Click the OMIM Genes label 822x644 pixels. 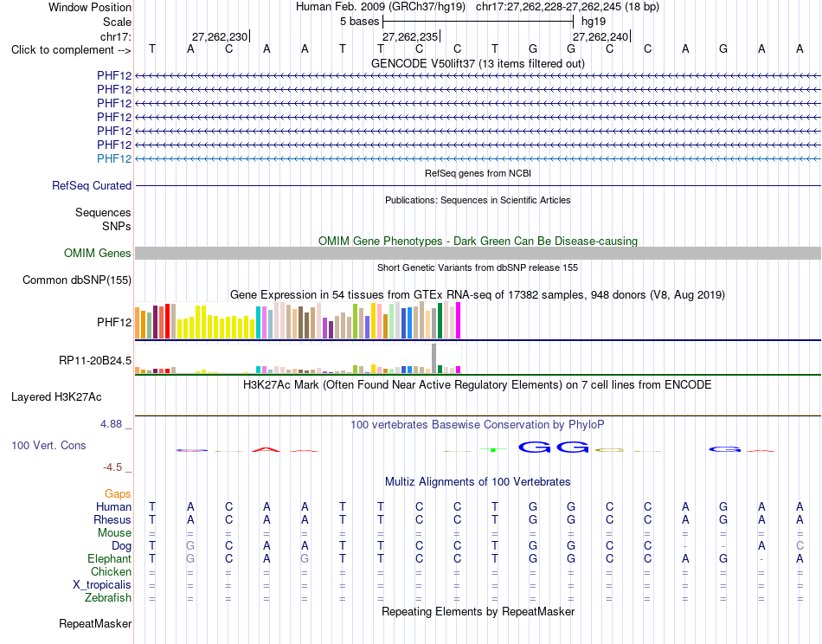click(98, 254)
